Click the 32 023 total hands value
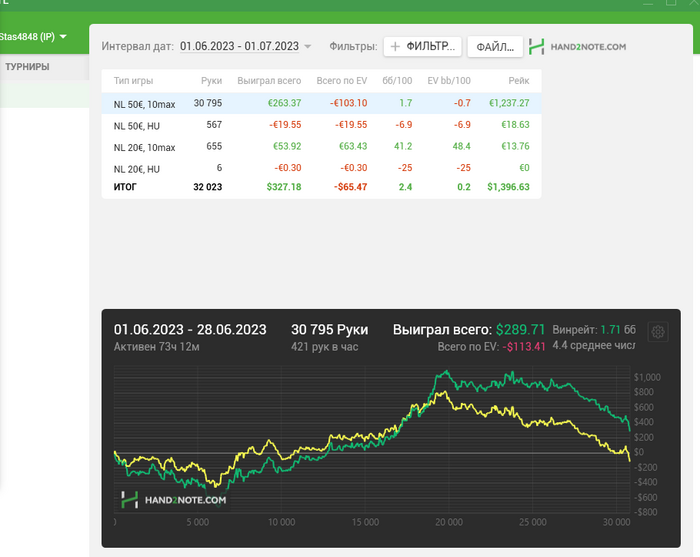Screen dimensions: 700x557 [x=208, y=187]
